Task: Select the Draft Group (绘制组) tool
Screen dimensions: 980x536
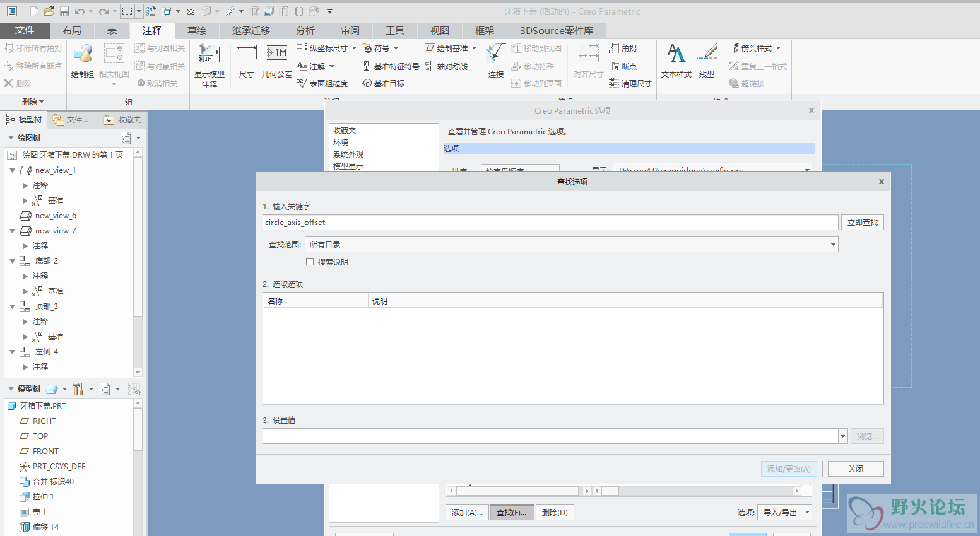Action: click(83, 61)
